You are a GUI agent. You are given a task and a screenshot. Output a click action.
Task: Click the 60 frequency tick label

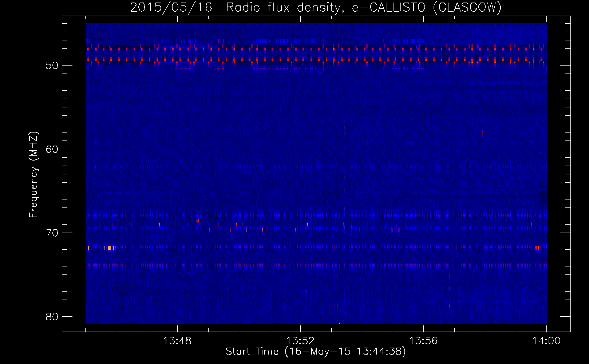52,149
